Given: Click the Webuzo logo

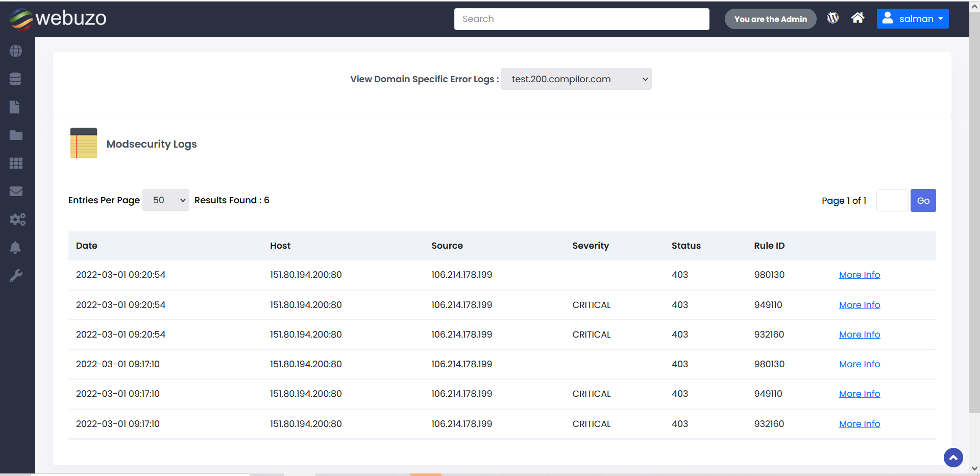Looking at the screenshot, I should pos(58,19).
